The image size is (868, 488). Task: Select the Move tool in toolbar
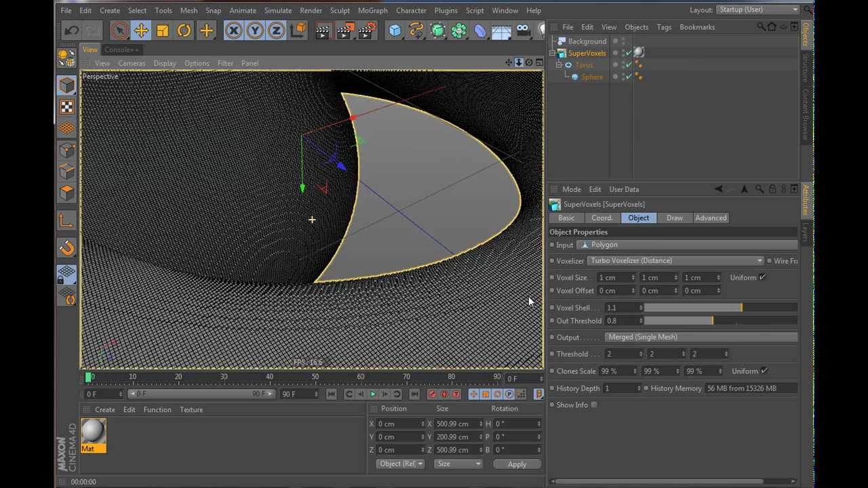pos(141,30)
